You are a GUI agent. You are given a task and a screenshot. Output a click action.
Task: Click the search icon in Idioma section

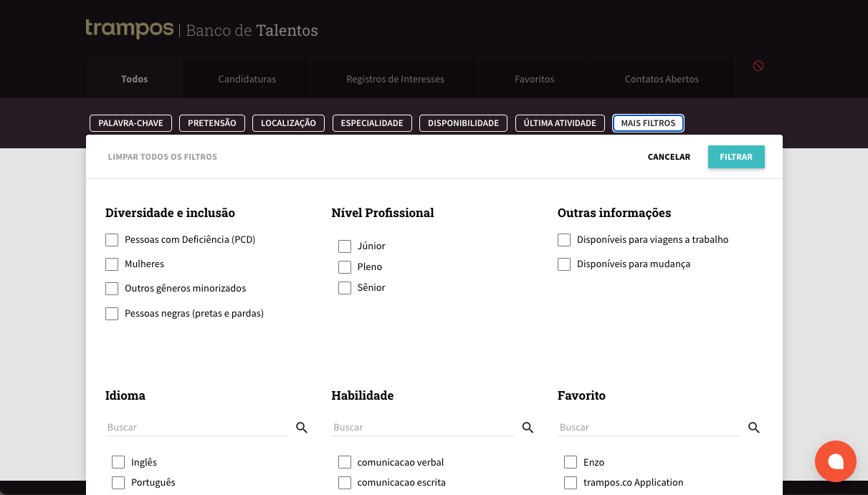pyautogui.click(x=302, y=428)
